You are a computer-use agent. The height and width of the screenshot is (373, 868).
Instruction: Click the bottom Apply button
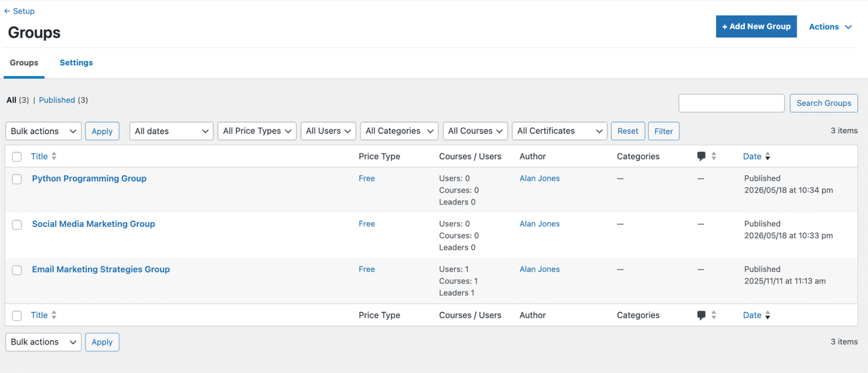coord(102,342)
